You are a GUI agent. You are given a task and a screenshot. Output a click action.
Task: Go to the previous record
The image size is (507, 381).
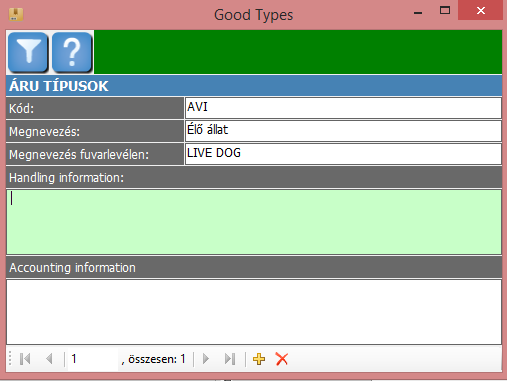[49, 359]
